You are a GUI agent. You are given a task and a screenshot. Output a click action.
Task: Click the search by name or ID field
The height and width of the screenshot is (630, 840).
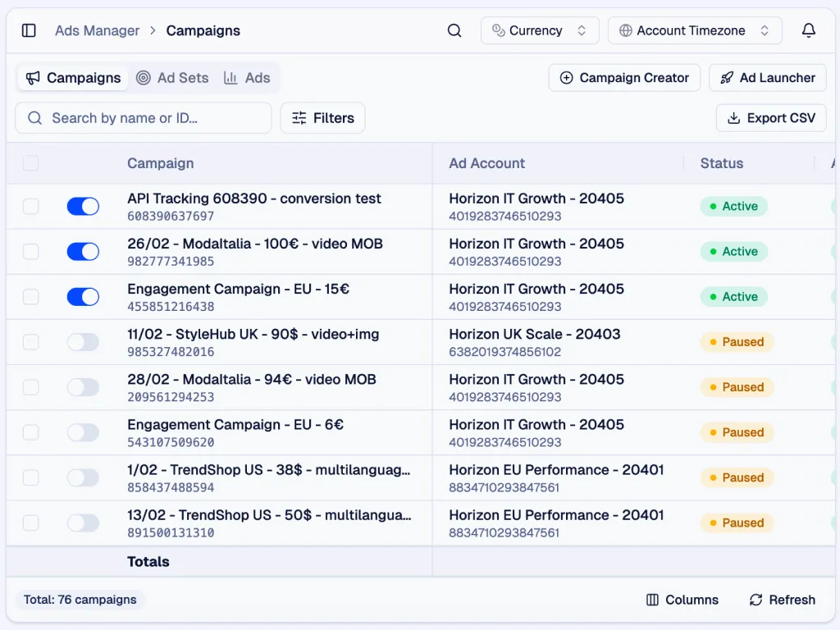143,117
